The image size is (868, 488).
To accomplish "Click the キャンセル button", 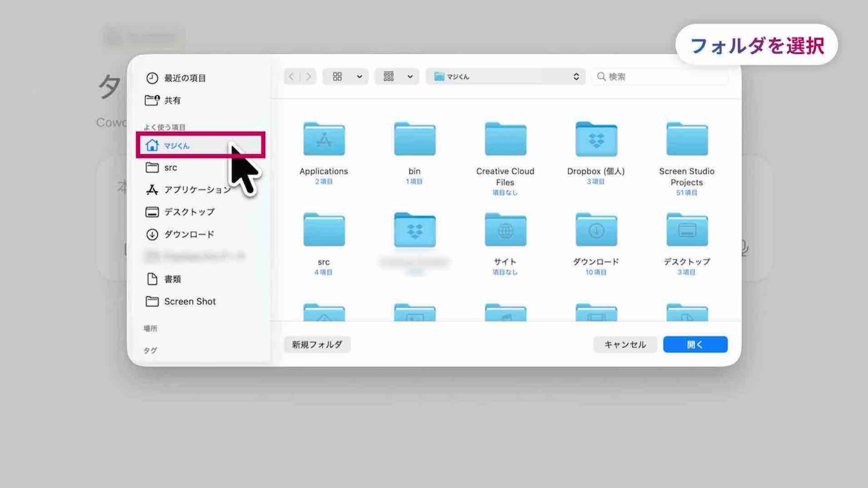I will tap(625, 344).
